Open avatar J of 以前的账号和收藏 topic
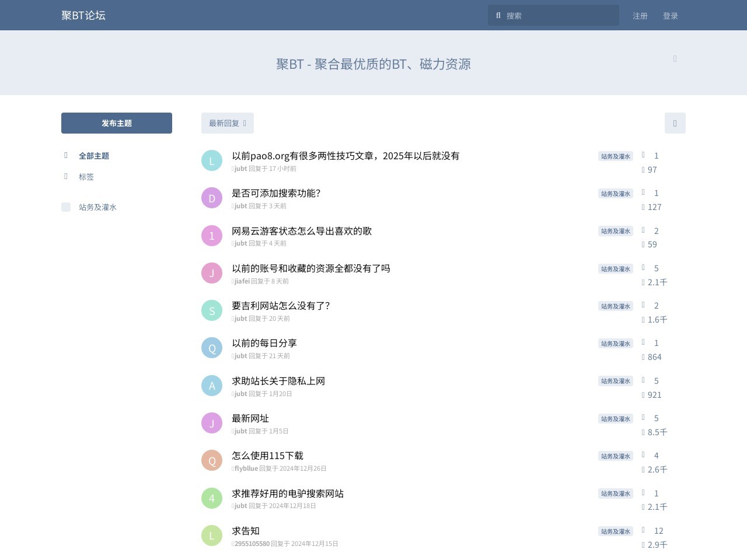 tap(212, 273)
